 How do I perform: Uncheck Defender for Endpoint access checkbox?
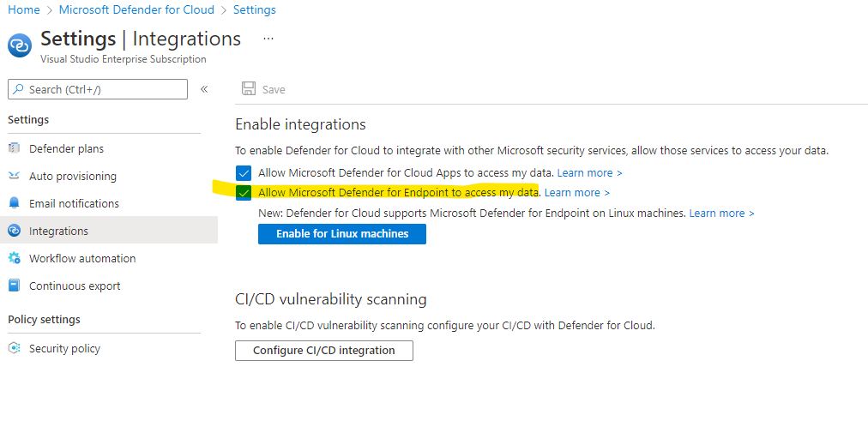point(244,193)
